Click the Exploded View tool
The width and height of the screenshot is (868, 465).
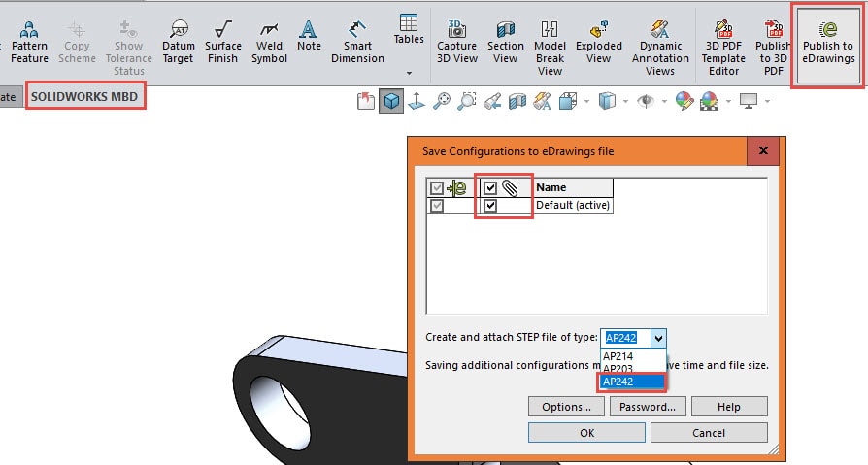tap(599, 43)
